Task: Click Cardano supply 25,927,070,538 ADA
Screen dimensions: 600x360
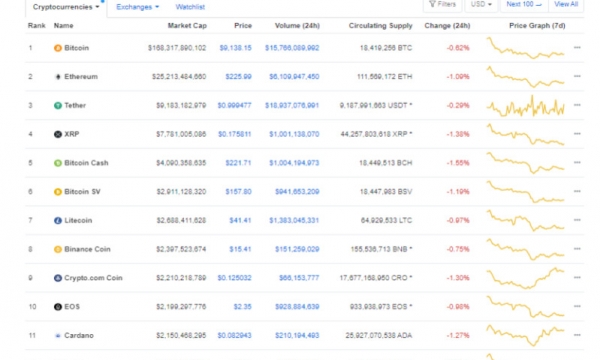Action: pos(379,336)
